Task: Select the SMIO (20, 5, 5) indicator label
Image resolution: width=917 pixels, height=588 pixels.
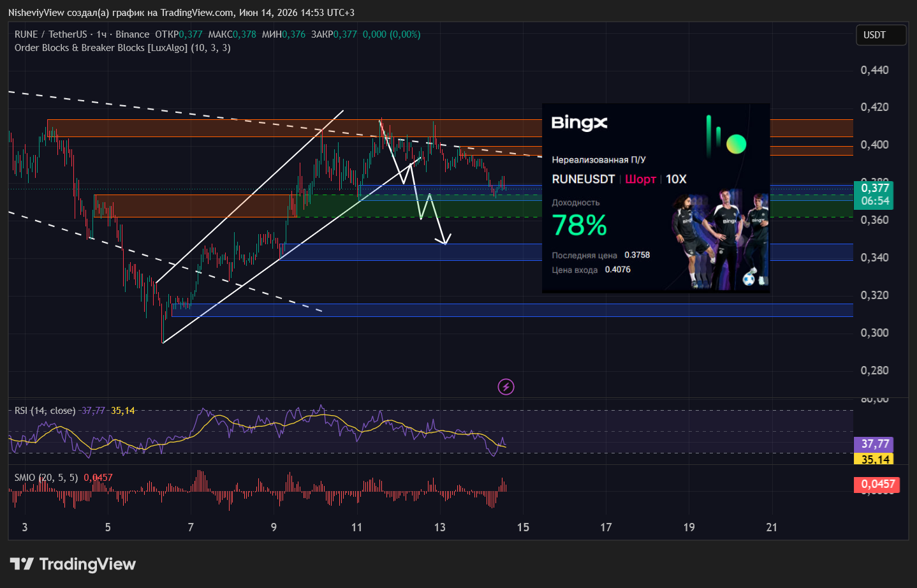Action: [46, 478]
